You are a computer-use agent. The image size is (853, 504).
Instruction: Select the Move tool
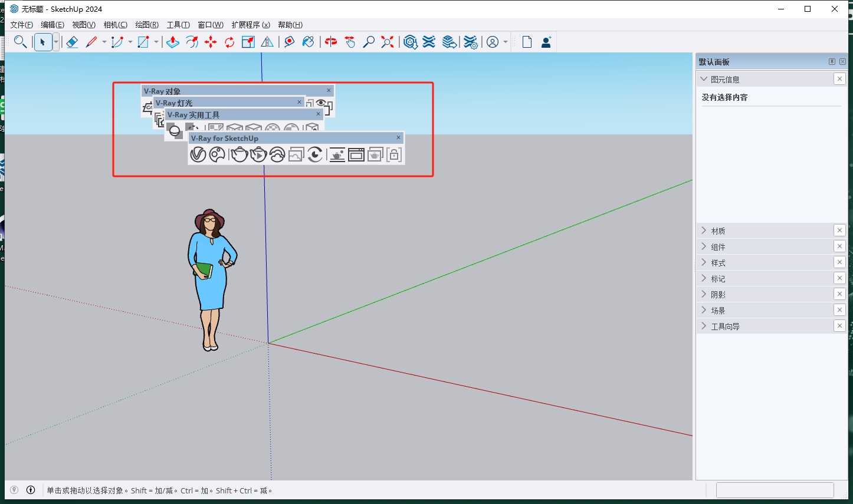(211, 42)
